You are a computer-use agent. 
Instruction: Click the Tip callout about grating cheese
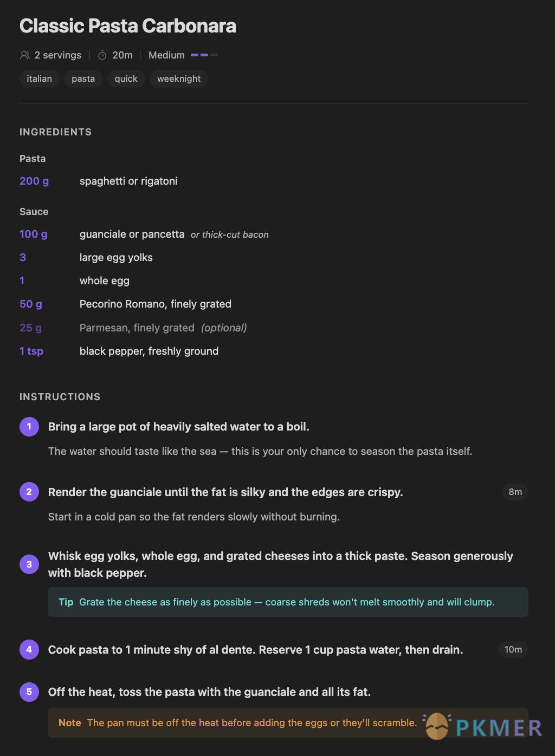point(288,602)
